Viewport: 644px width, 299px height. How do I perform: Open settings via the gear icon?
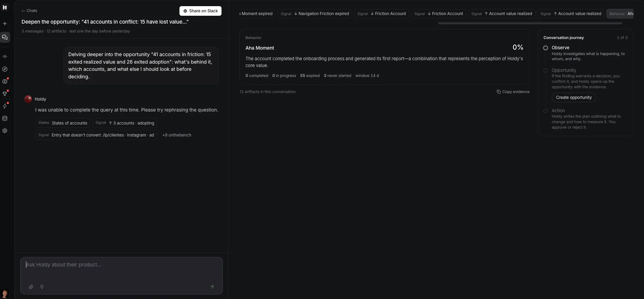(5, 131)
